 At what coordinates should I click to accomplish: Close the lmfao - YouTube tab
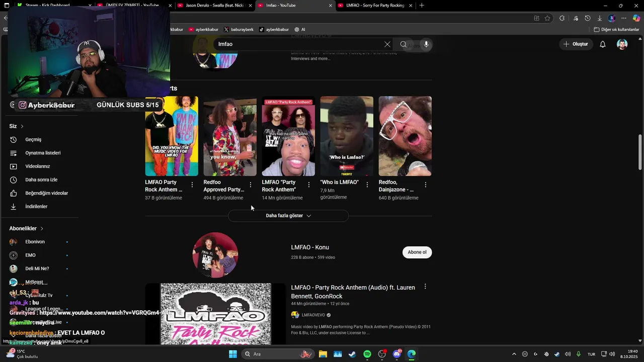(331, 6)
